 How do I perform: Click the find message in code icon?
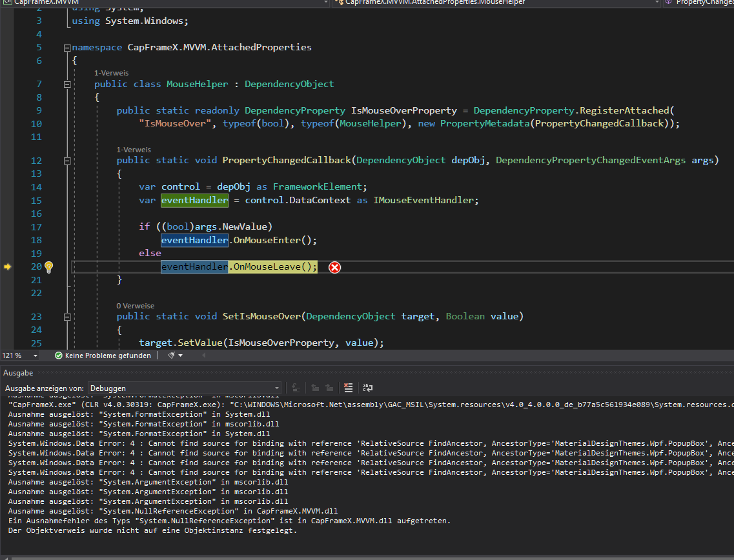coord(296,388)
